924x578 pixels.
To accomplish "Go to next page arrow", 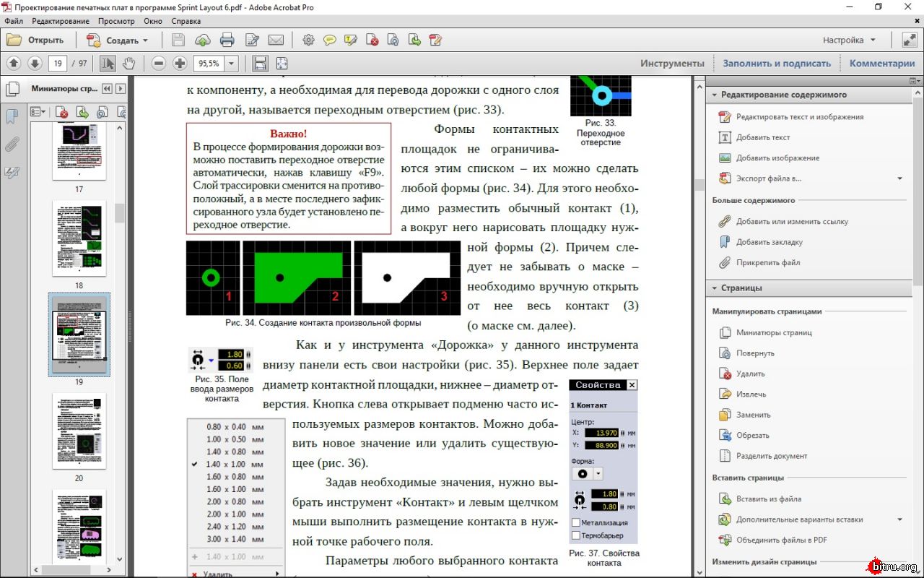I will 35,63.
